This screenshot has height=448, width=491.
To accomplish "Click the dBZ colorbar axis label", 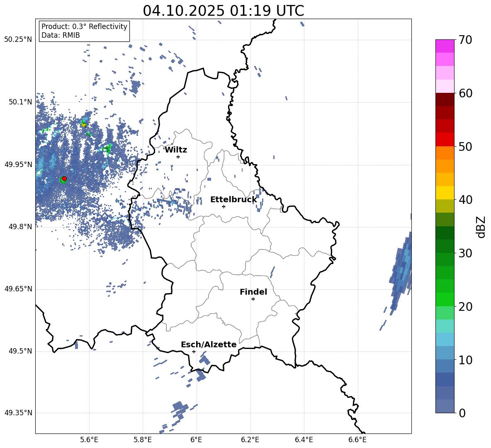I will pyautogui.click(x=481, y=227).
